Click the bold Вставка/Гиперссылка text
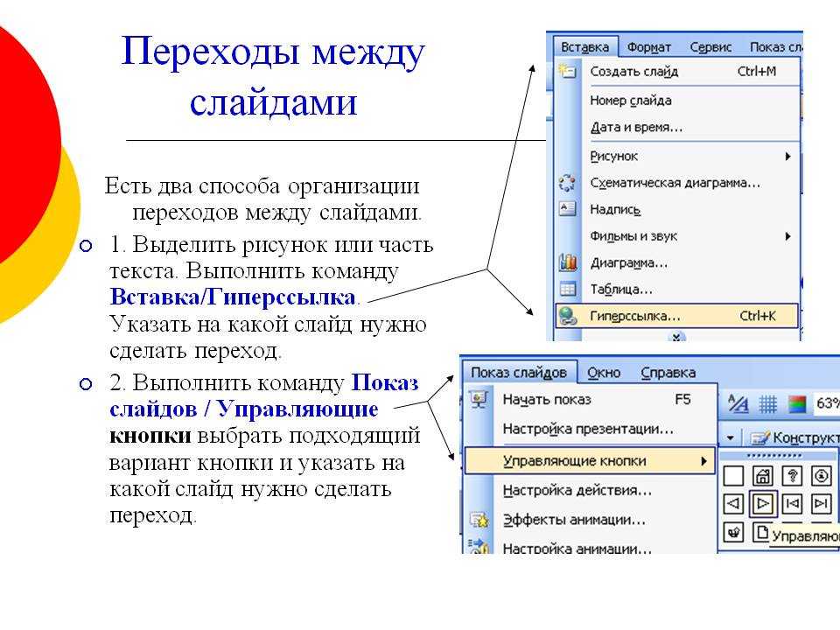840x630 pixels. [233, 297]
